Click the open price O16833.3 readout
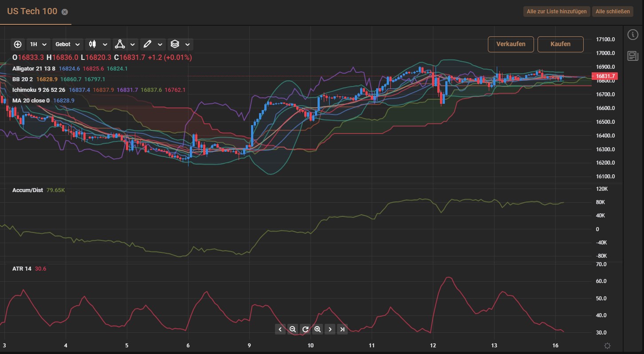Viewport: 644px width, 354px height. point(28,58)
